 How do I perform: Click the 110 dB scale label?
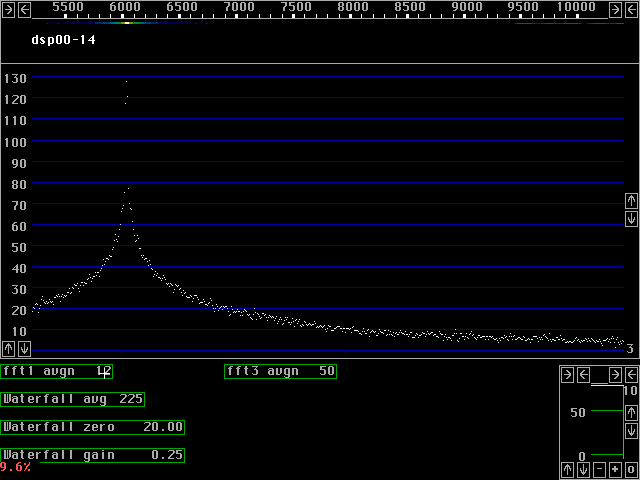pyautogui.click(x=15, y=121)
